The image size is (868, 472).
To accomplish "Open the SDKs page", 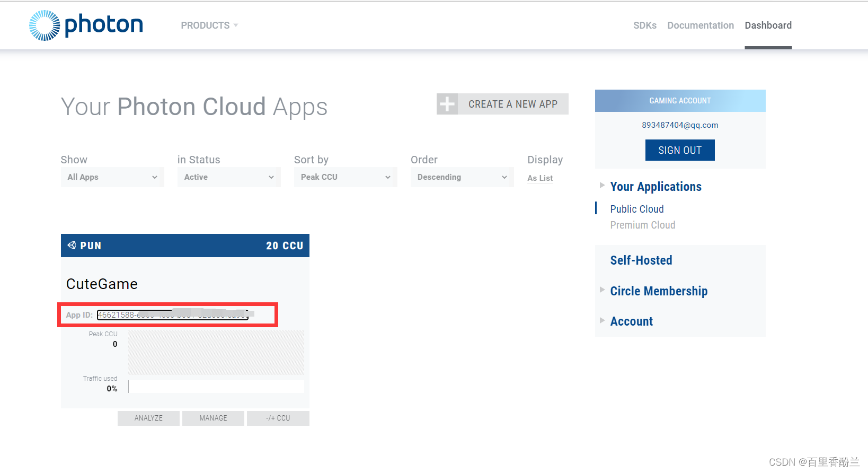I will tap(645, 25).
